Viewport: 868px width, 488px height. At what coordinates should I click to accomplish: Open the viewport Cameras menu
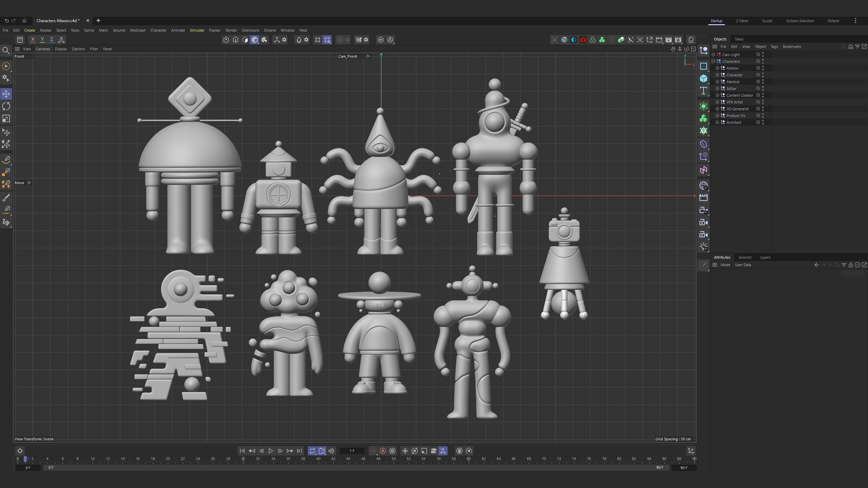[42, 49]
